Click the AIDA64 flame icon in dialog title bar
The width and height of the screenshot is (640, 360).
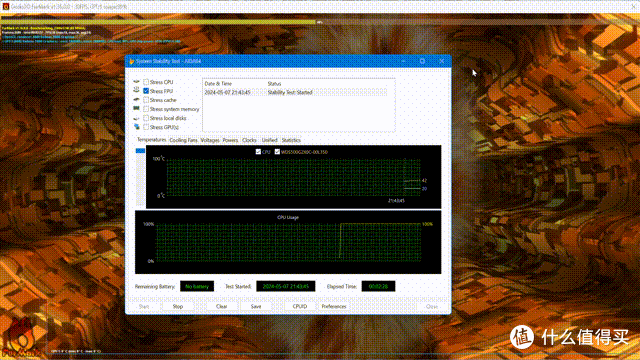pyautogui.click(x=131, y=61)
